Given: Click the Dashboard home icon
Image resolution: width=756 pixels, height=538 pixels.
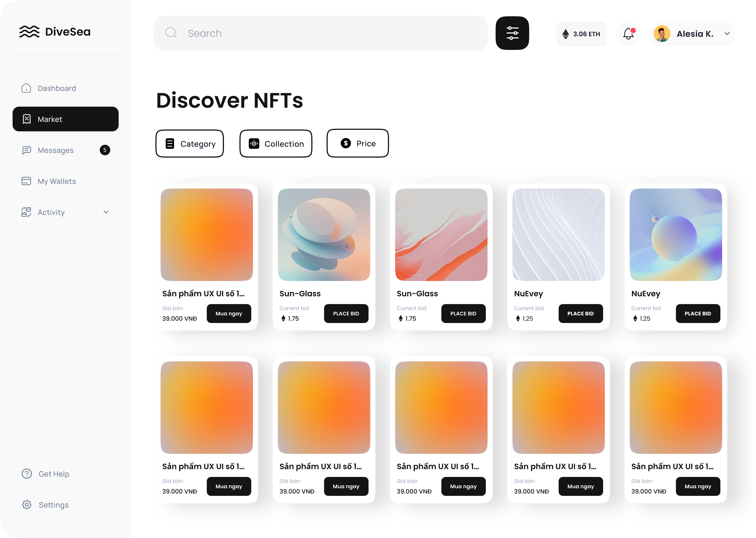Looking at the screenshot, I should (x=26, y=88).
